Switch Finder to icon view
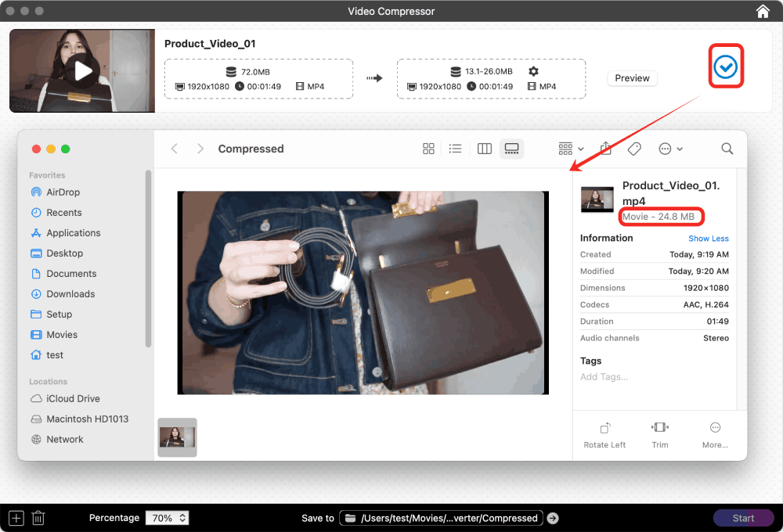Image resolution: width=783 pixels, height=532 pixels. (x=428, y=149)
